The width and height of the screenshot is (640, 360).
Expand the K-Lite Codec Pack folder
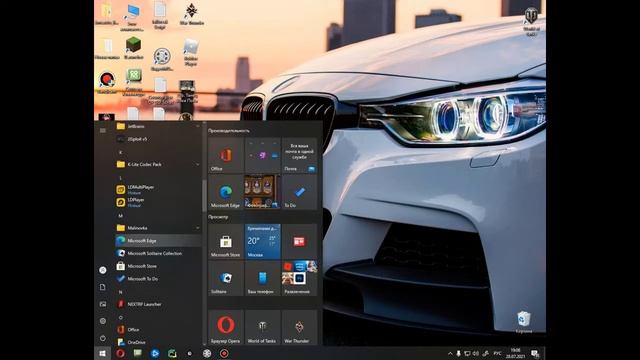tap(158, 164)
